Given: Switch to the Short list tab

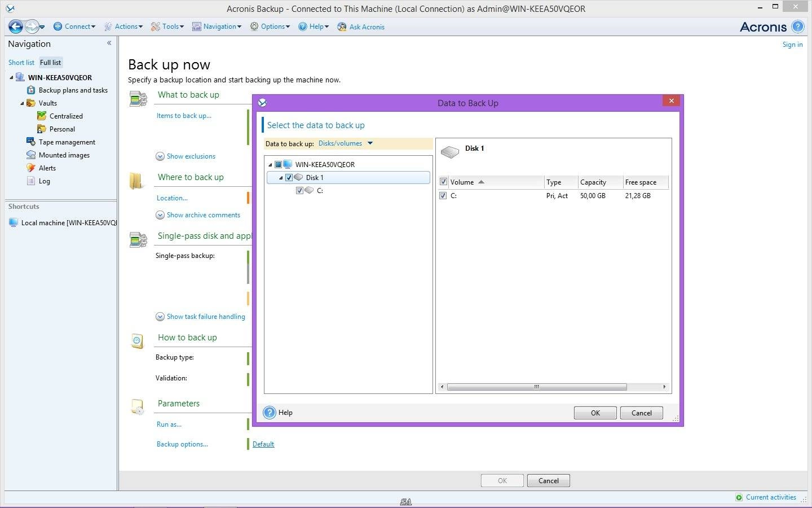Looking at the screenshot, I should click(x=21, y=63).
